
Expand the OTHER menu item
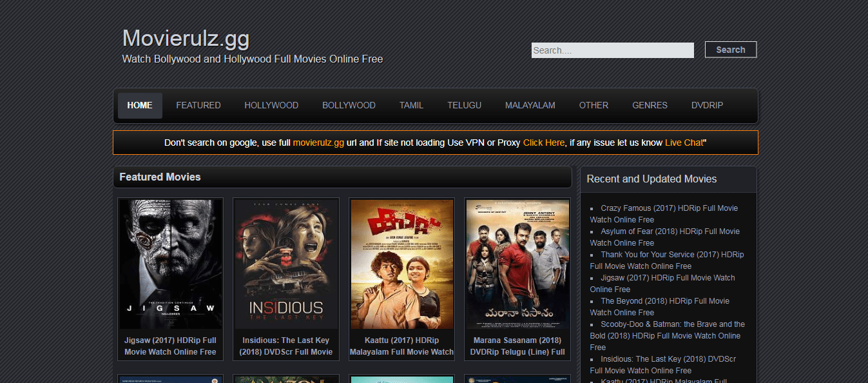[x=593, y=106]
